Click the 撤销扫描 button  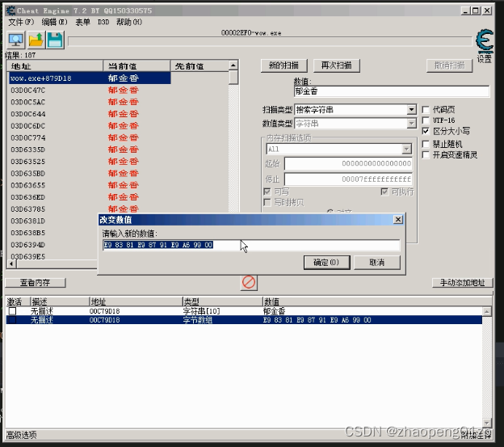(x=449, y=65)
